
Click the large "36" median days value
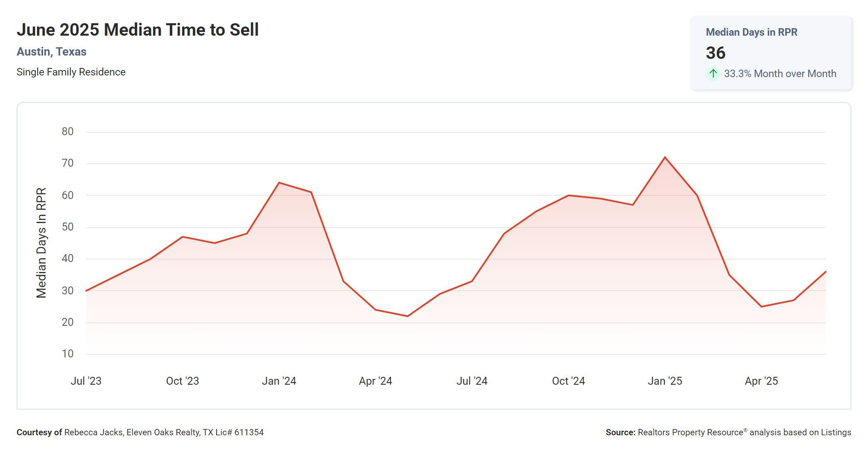[716, 53]
